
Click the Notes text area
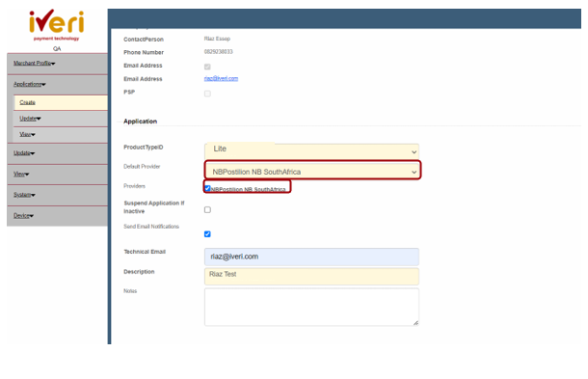point(311,307)
